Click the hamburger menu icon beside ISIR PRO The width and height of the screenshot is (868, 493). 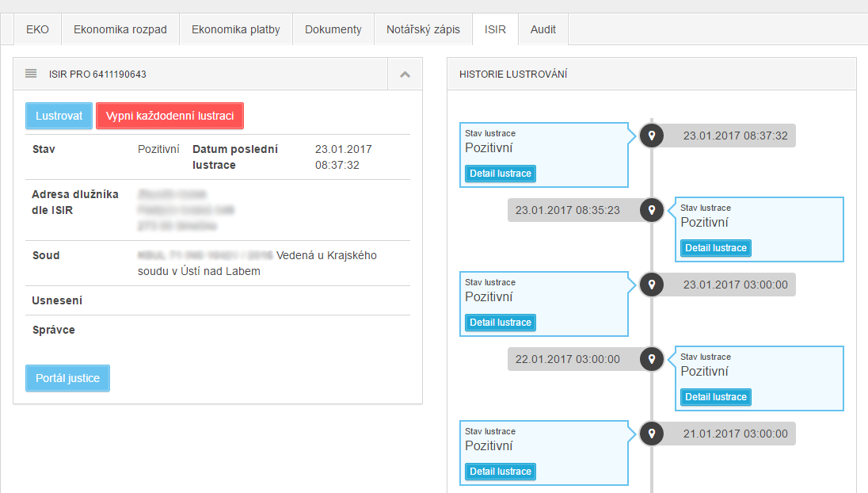[31, 74]
